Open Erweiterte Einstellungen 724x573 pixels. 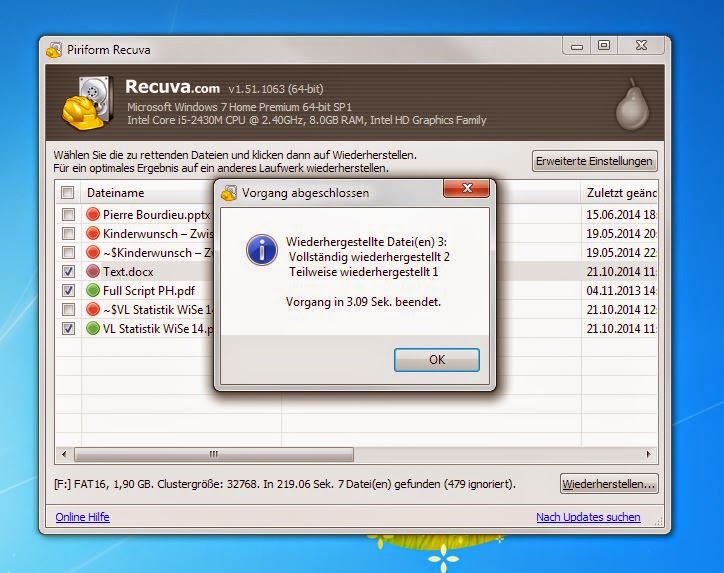tap(594, 161)
